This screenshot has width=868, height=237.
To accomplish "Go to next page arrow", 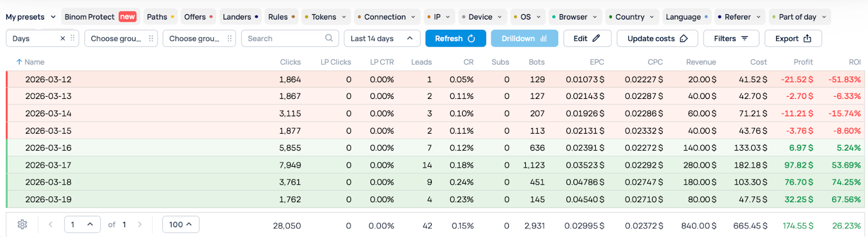I will (140, 224).
